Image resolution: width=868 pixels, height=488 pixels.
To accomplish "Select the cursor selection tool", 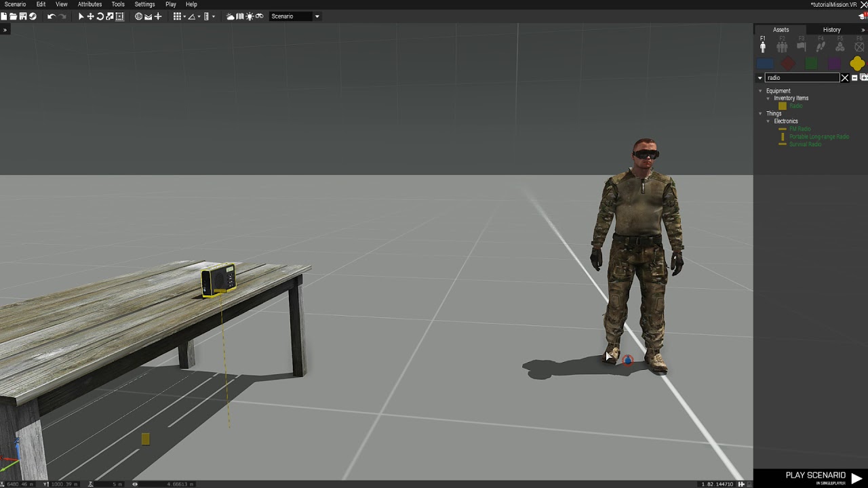I will (81, 16).
